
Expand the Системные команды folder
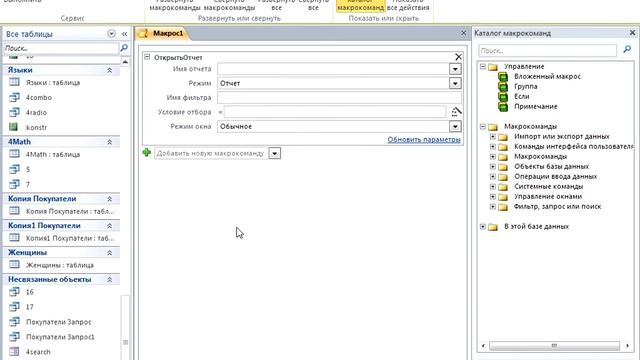(493, 186)
